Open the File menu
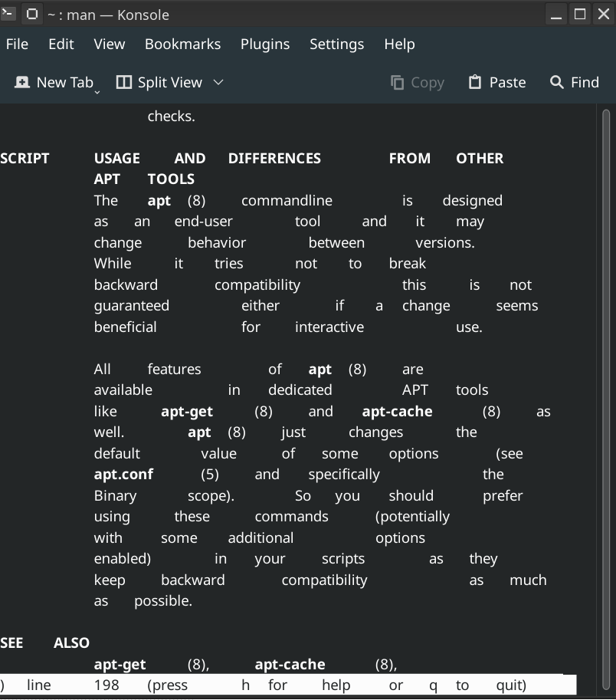Screen dimensions: 616x700 click(17, 44)
